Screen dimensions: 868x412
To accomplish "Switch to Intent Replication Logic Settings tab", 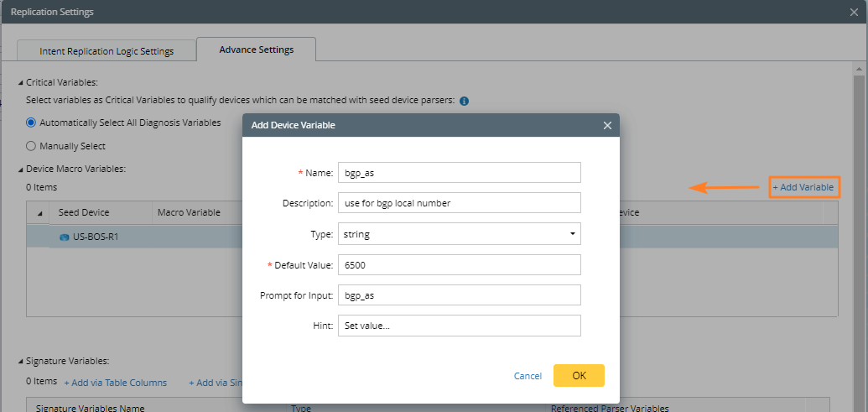I will pos(107,51).
